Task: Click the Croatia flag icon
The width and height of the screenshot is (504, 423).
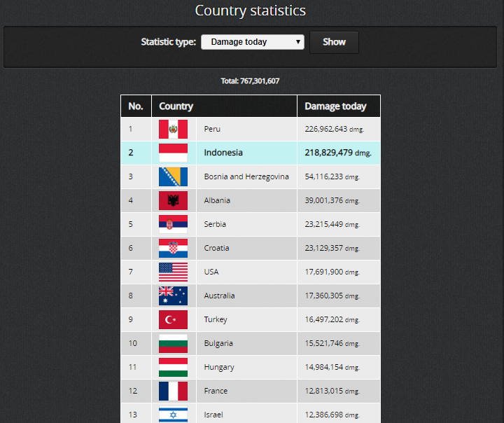Action: (x=173, y=248)
